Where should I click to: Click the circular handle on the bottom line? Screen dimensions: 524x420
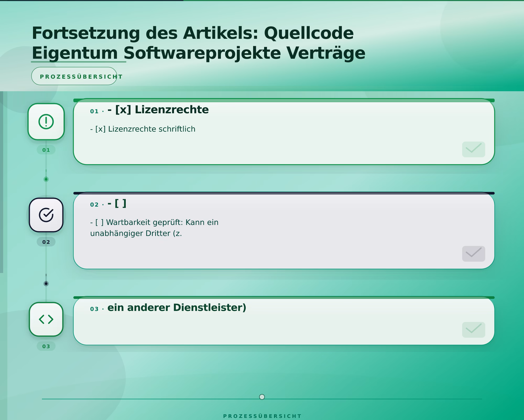(262, 397)
